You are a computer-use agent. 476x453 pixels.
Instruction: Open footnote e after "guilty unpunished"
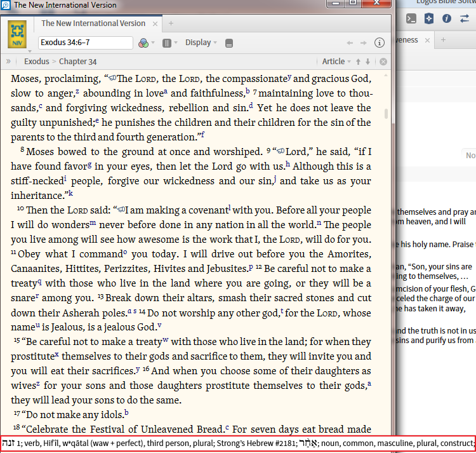pos(97,120)
